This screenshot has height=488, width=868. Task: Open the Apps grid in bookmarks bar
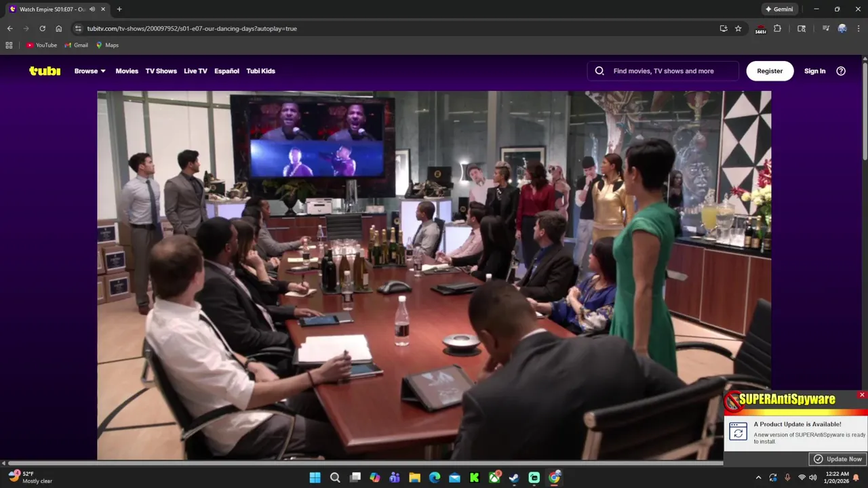tap(9, 45)
